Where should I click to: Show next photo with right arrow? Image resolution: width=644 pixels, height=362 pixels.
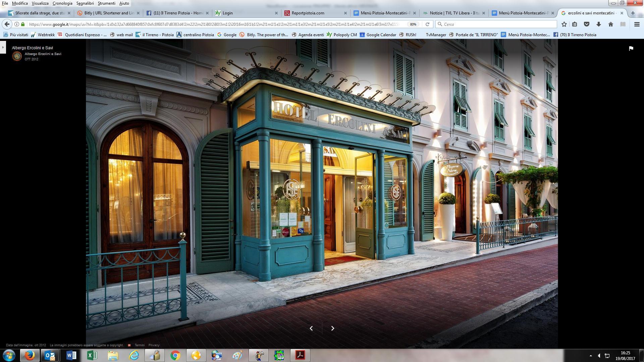pos(332,328)
